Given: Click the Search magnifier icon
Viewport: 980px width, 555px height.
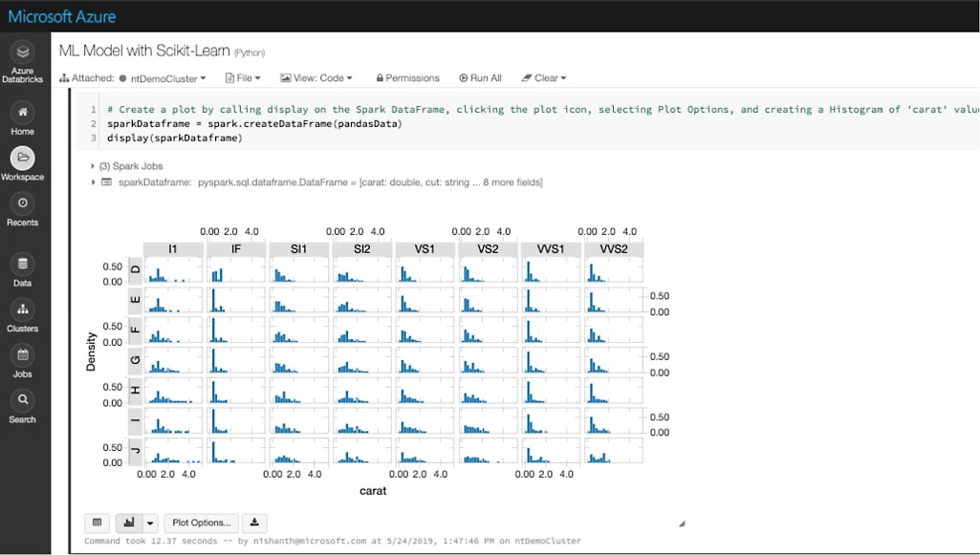Looking at the screenshot, I should [23, 400].
